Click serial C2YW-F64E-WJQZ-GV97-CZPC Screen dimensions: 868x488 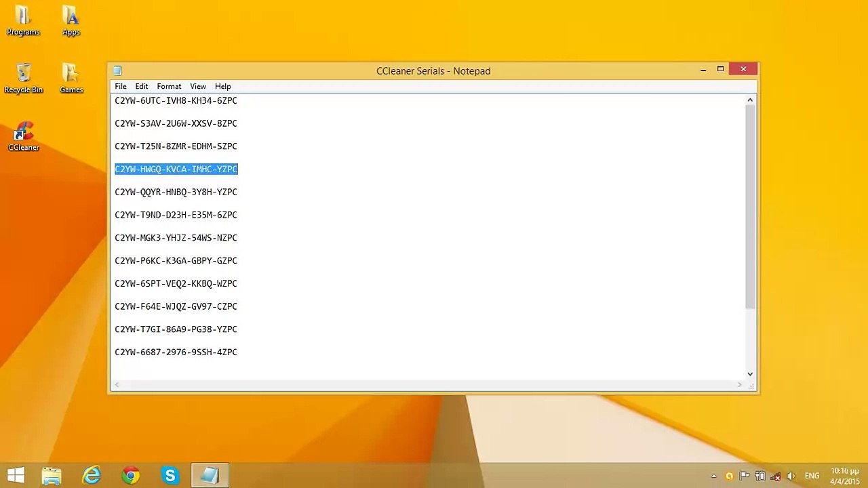(176, 306)
